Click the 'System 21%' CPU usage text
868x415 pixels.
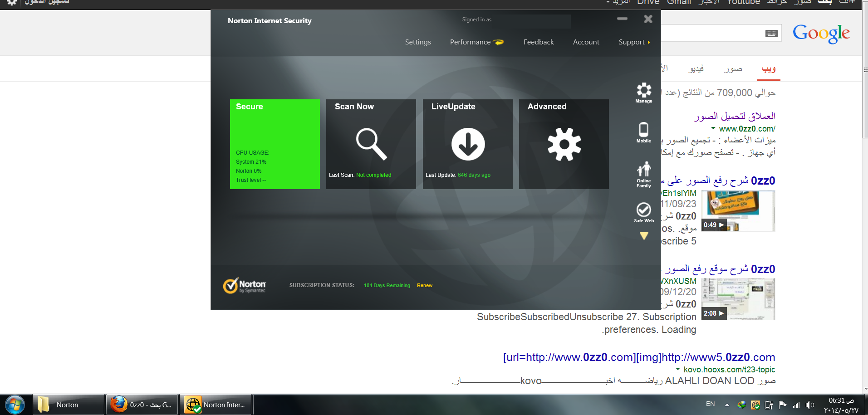pyautogui.click(x=251, y=162)
